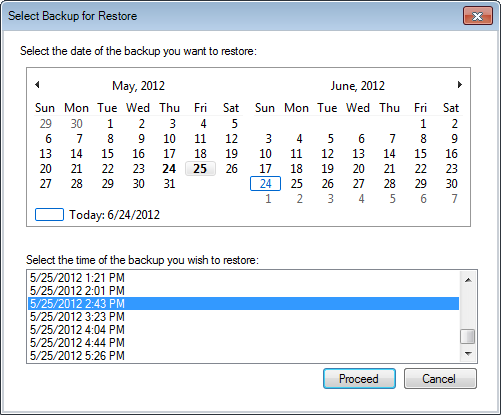Open the May, 2012 month title

pos(138,86)
